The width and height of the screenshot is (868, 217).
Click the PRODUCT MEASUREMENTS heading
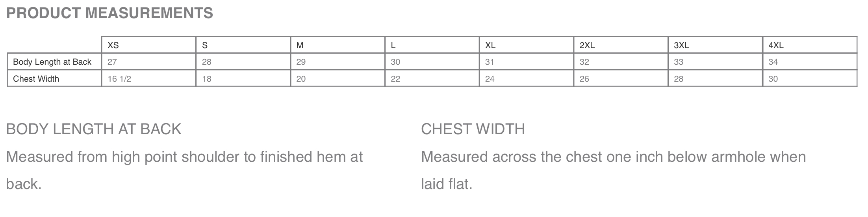tap(110, 13)
